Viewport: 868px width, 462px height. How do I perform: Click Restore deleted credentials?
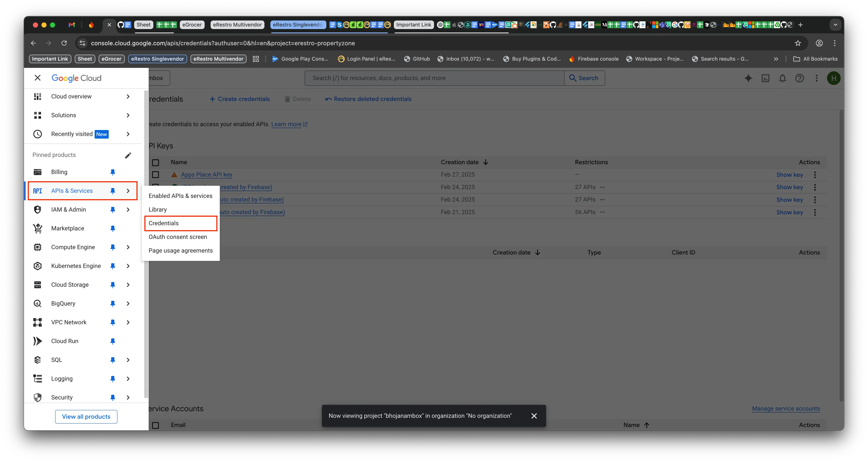(x=368, y=99)
